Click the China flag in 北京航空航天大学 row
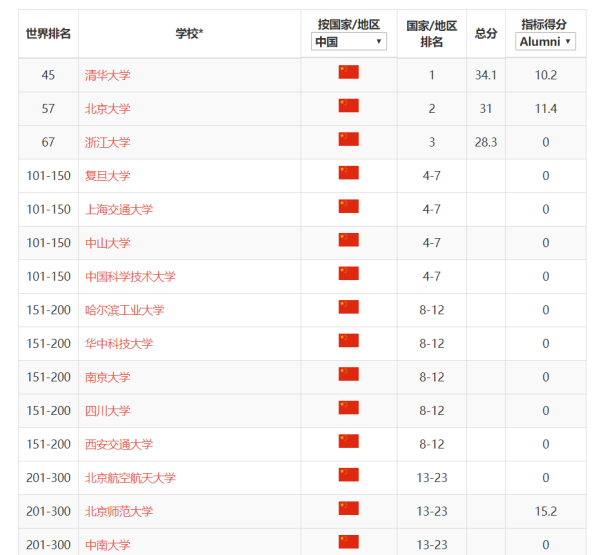This screenshot has height=555, width=600. tap(349, 475)
